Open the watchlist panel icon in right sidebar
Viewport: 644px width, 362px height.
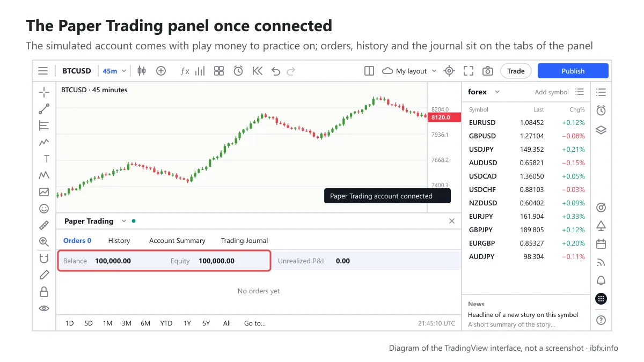(x=601, y=92)
